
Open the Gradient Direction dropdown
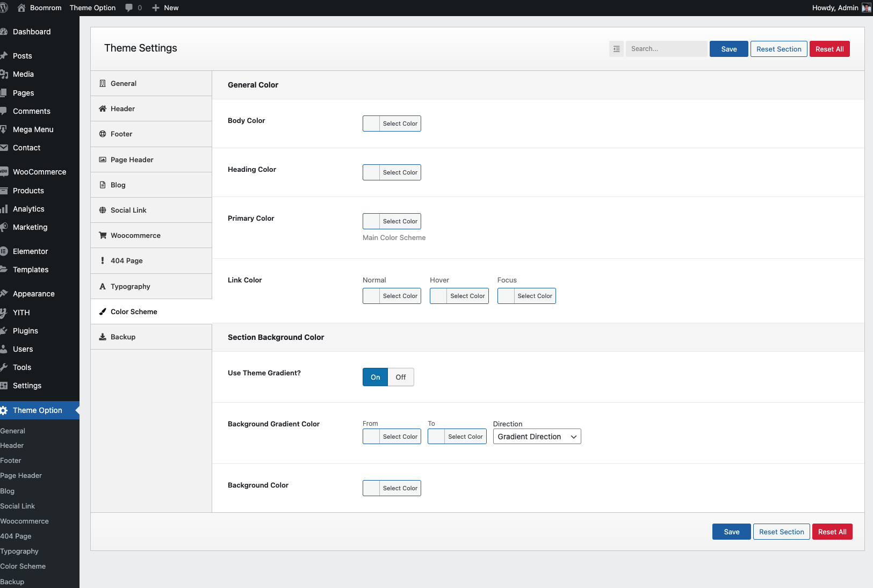537,437
